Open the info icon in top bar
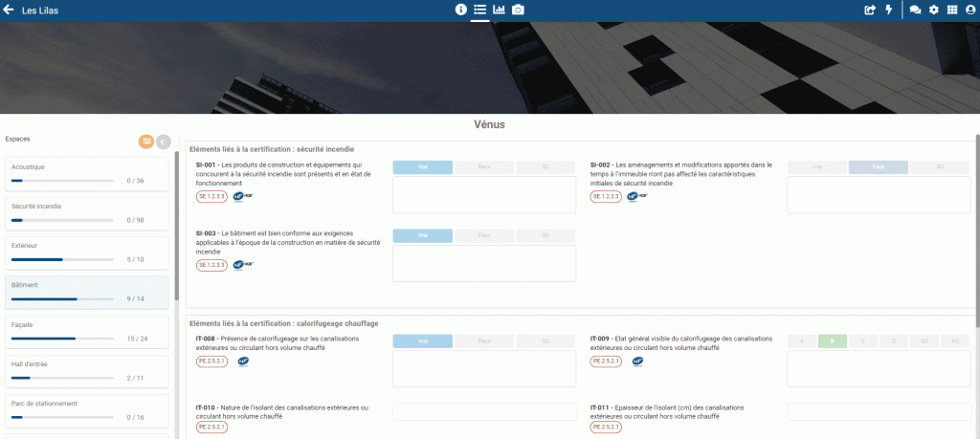980x439 pixels. [x=461, y=11]
